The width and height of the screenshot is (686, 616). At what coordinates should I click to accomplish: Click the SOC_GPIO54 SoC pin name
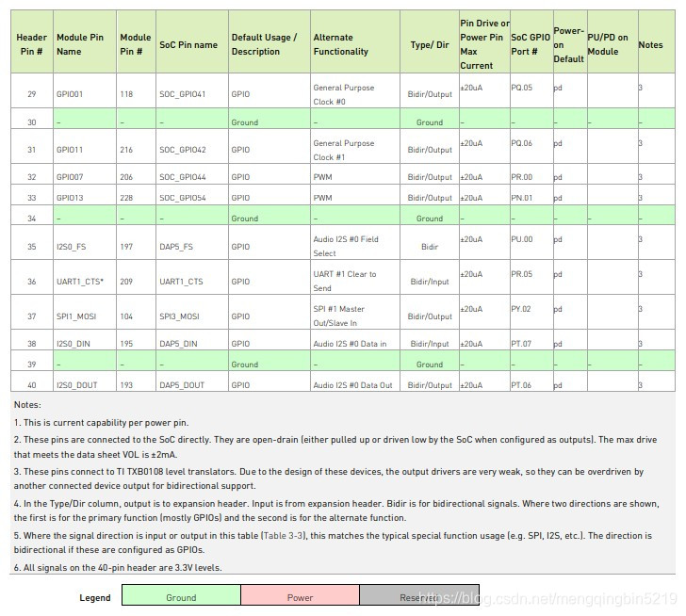(x=183, y=198)
